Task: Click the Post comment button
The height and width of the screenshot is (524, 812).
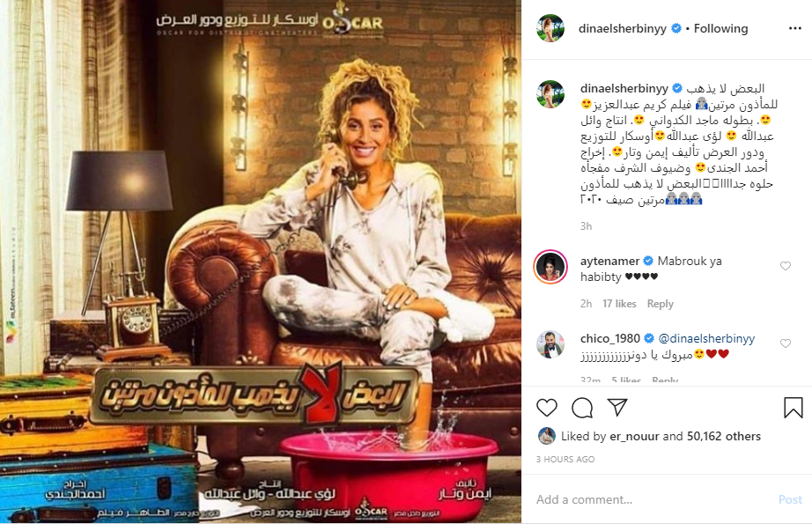Action: tap(790, 499)
